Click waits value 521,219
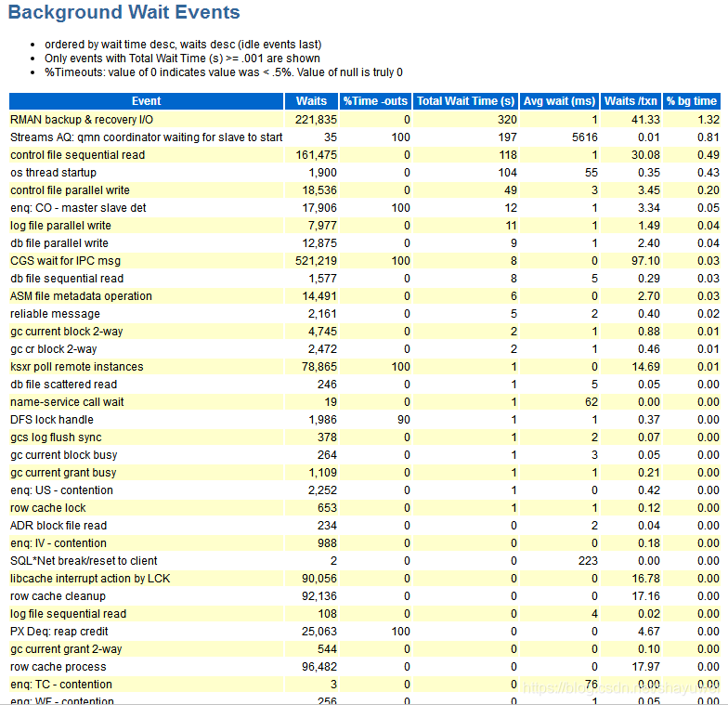728x705 pixels. pyautogui.click(x=316, y=260)
